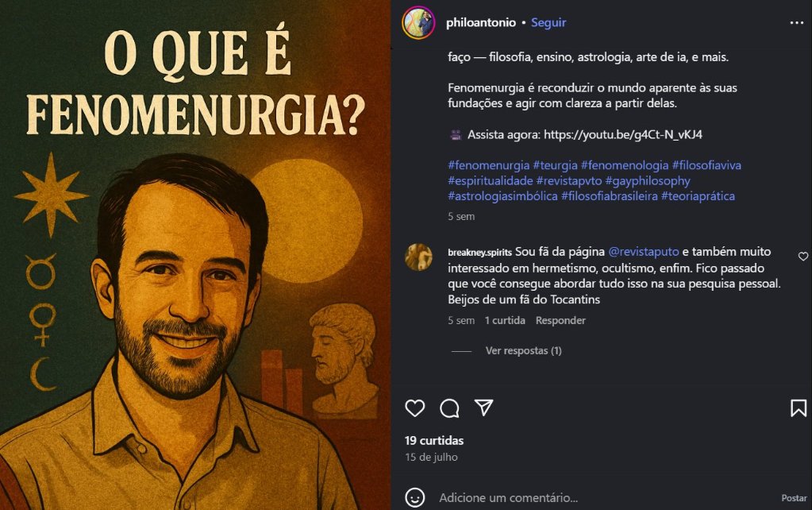View who liked via 19 curtidas
The image size is (812, 510).
click(x=434, y=441)
